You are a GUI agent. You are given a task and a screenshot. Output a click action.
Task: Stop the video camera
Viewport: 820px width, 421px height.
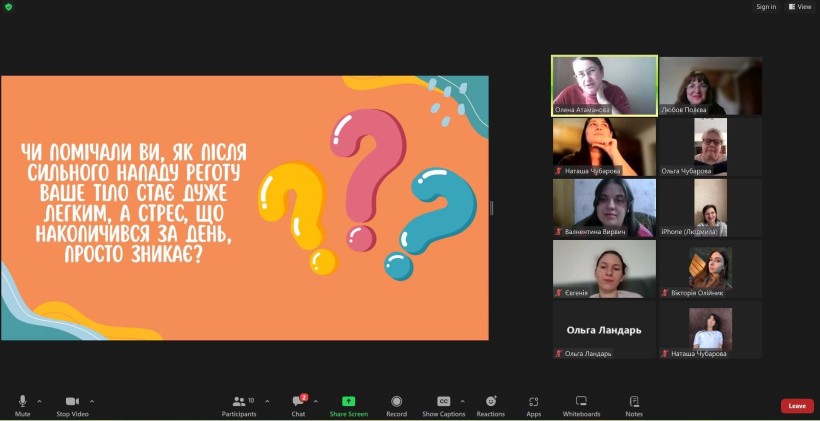(71, 404)
